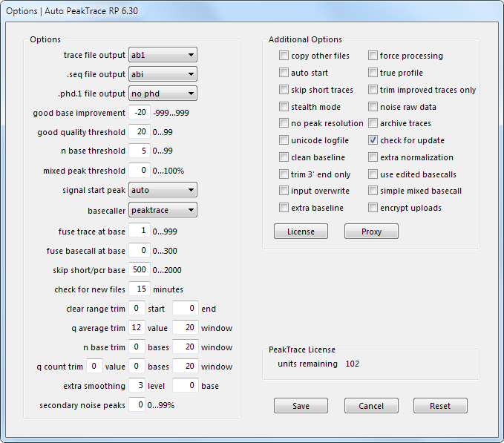Viewport: 504px width, 443px height.
Task: Enable noise raw data checkbox
Action: click(373, 106)
